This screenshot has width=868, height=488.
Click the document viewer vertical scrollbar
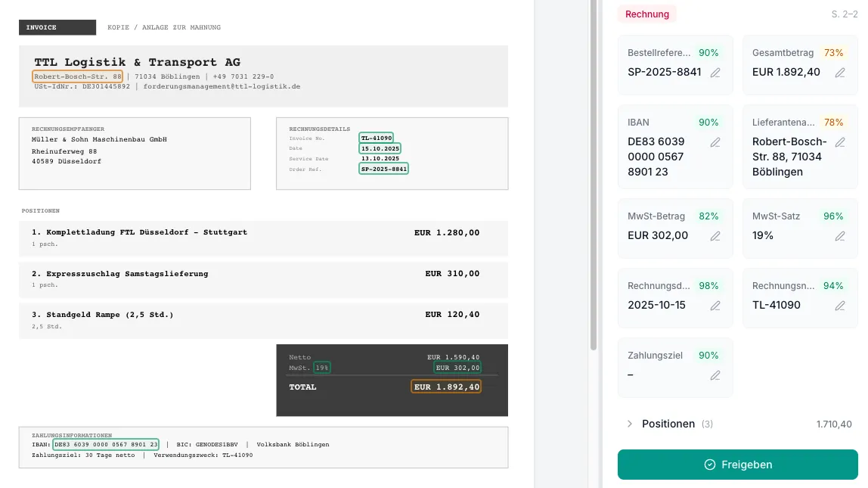tap(594, 174)
